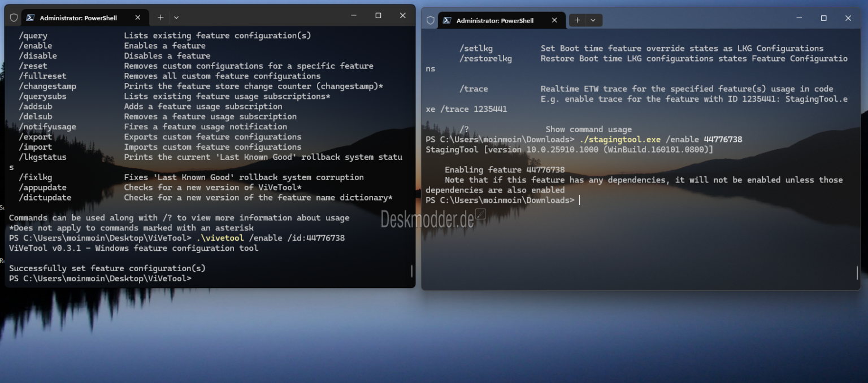The image size is (868, 383).
Task: Click the admin shield icon in the left title bar
Action: [13, 17]
